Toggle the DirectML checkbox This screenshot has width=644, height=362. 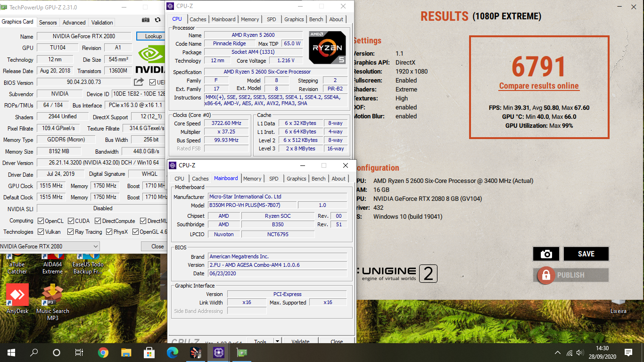tap(143, 221)
